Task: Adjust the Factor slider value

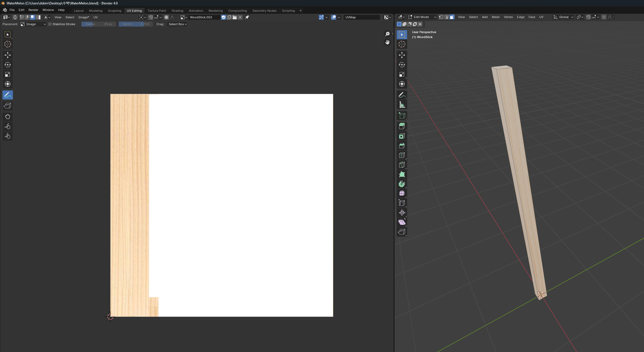Action: pos(135,24)
